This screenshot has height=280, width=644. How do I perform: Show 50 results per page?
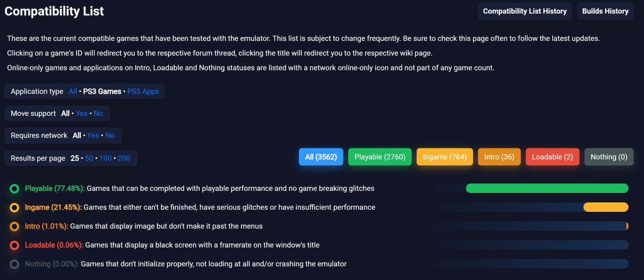[x=89, y=158]
